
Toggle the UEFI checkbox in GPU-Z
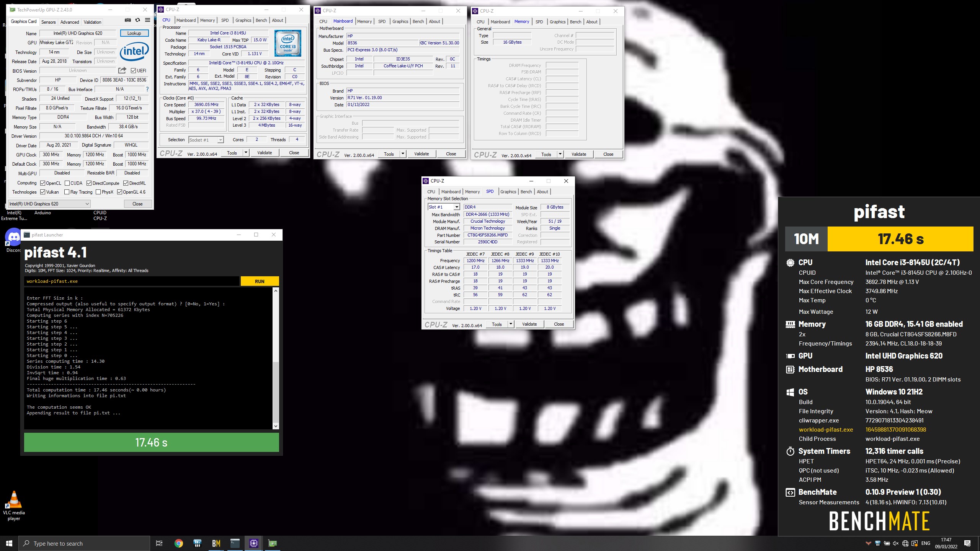[134, 71]
